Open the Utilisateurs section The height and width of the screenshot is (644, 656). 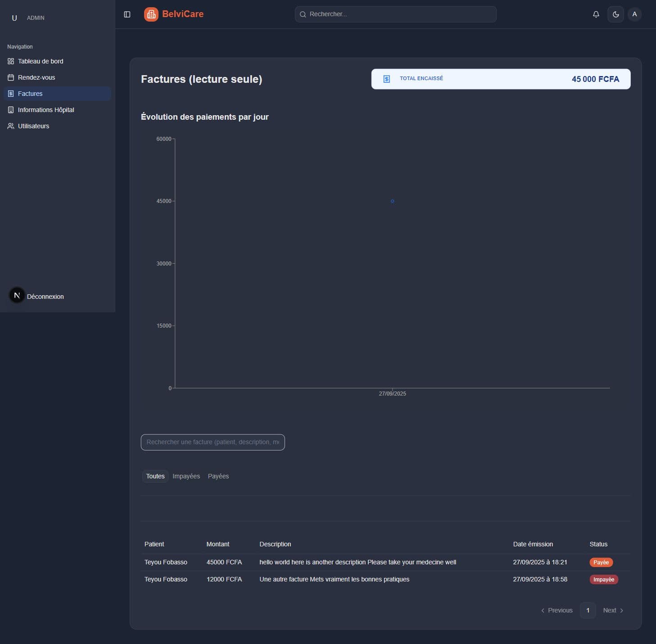point(57,126)
